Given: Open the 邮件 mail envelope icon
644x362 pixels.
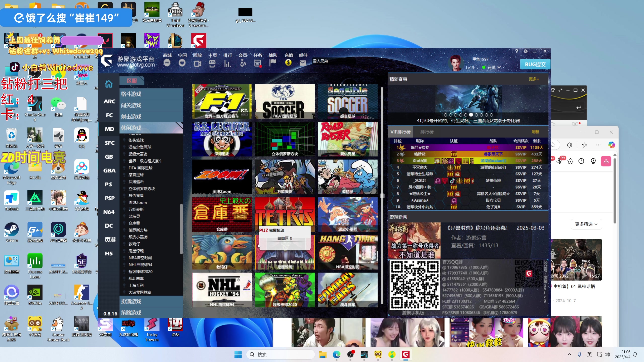Looking at the screenshot, I should click(303, 63).
